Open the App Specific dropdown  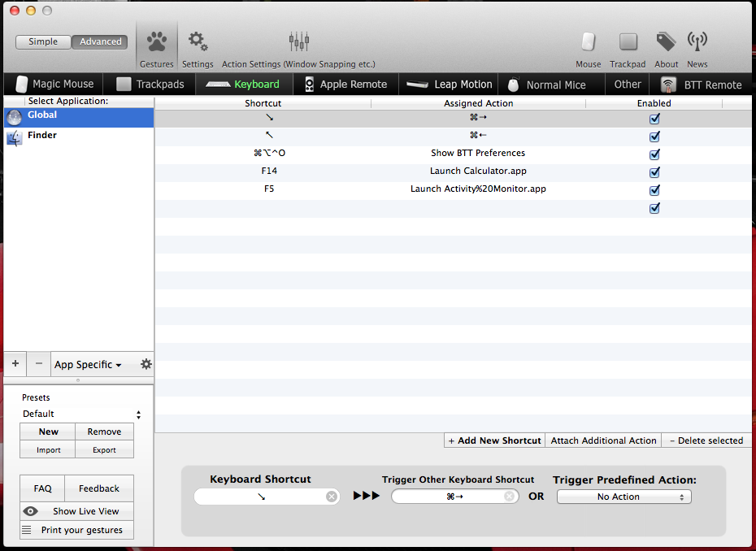[88, 364]
